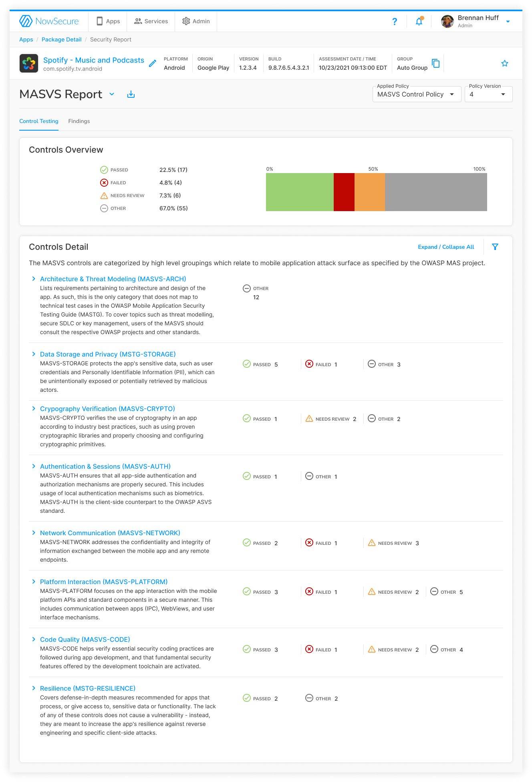Screen dimensions: 532x782
Task: Click the NowSecure logo
Action: pos(49,21)
